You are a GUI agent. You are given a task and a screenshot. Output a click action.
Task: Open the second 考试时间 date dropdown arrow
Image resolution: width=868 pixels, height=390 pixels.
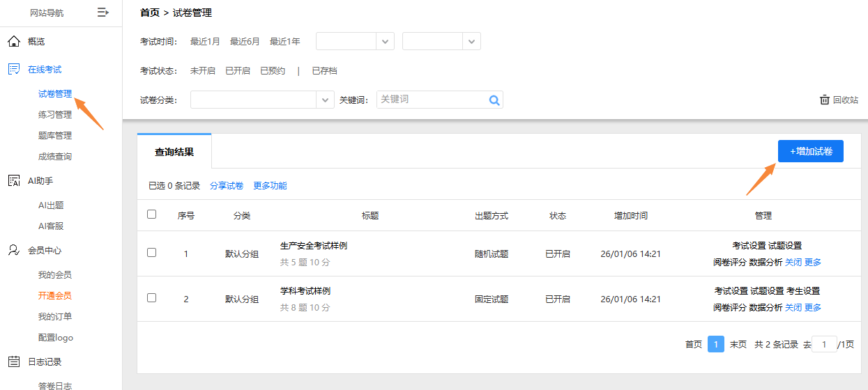[x=472, y=41]
